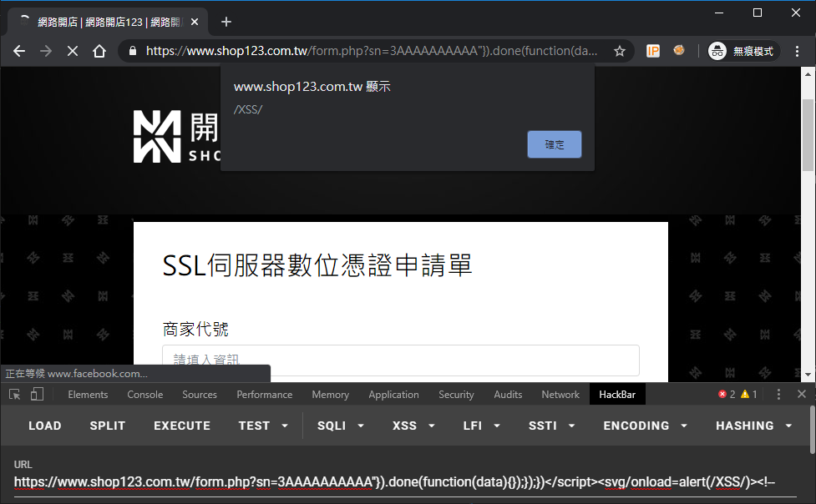
Task: Click the 商家代號 input field
Action: (x=401, y=360)
